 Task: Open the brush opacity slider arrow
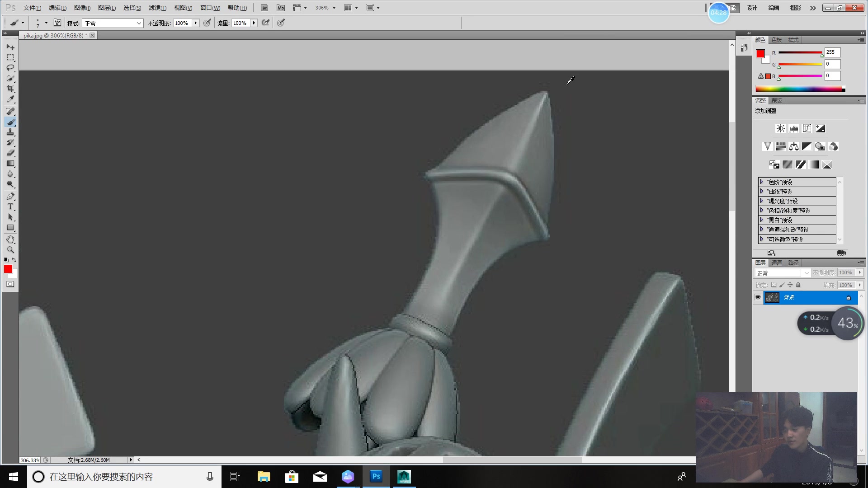(196, 23)
